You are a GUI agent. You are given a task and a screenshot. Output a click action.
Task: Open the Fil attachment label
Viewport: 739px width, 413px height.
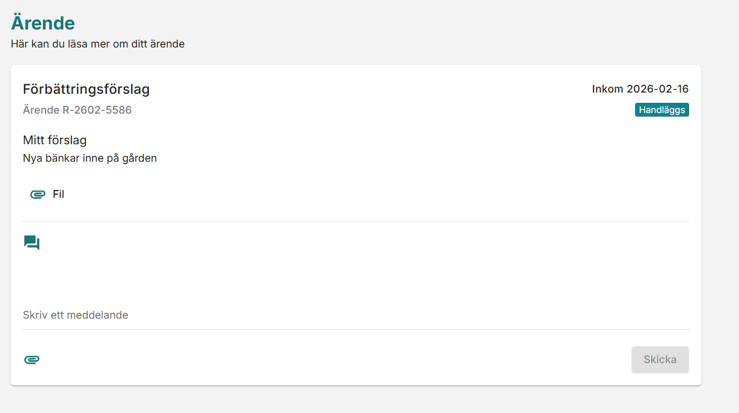58,194
